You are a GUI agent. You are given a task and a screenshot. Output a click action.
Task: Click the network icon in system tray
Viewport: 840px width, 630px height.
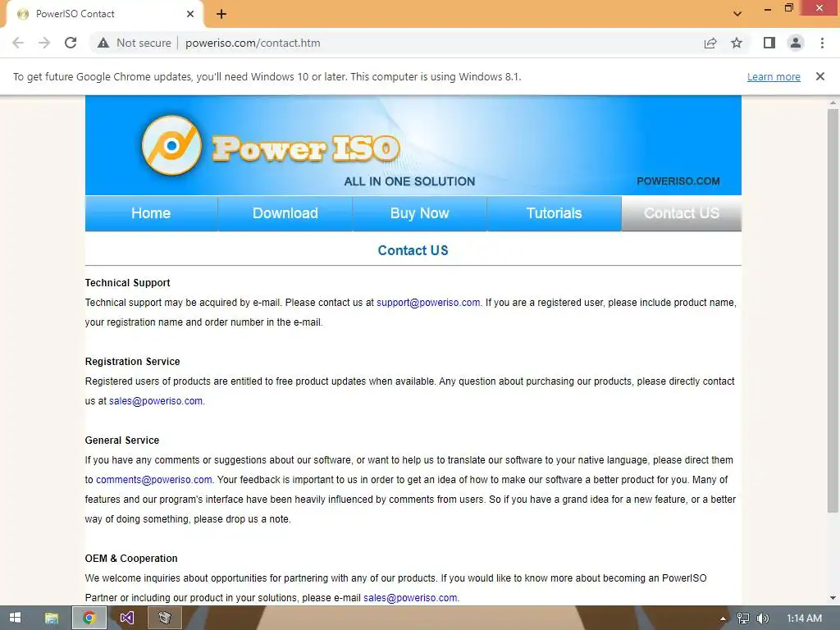[742, 619]
